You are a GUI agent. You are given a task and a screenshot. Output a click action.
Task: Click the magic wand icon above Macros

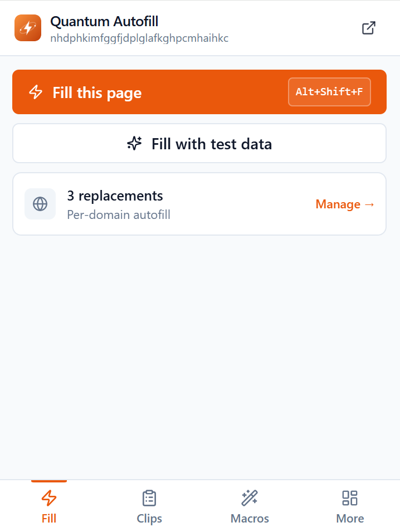click(x=250, y=497)
